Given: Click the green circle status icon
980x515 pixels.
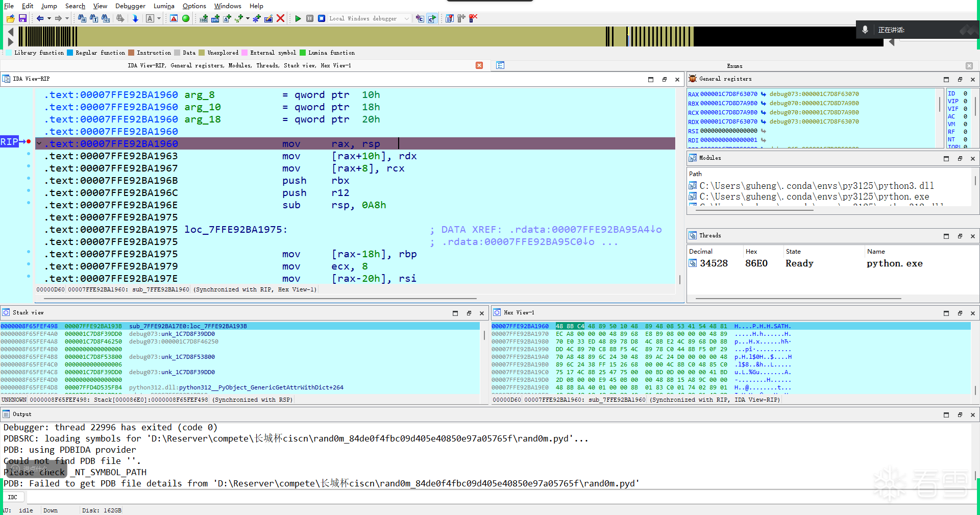Looking at the screenshot, I should [x=186, y=18].
